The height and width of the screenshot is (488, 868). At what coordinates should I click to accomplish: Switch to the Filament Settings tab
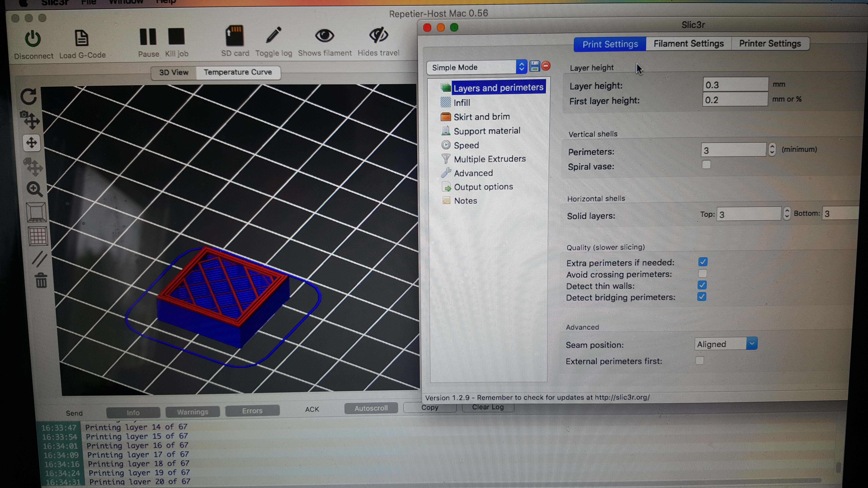[688, 44]
